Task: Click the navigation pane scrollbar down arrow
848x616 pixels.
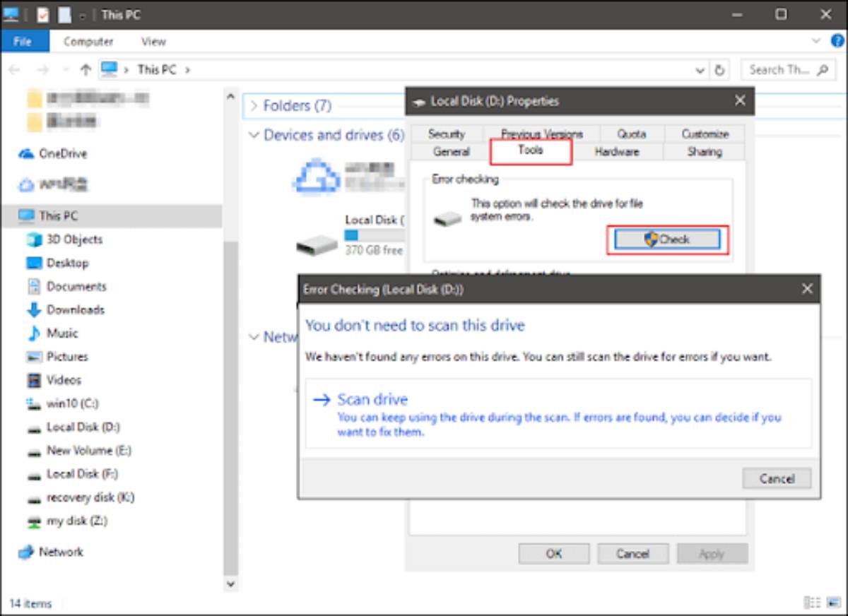Action: pyautogui.click(x=230, y=584)
